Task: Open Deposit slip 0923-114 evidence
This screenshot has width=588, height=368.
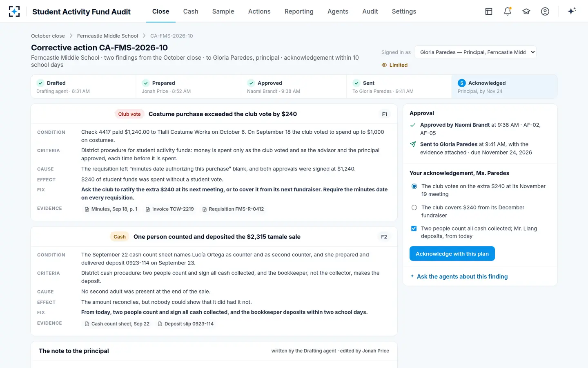Action: click(186, 324)
